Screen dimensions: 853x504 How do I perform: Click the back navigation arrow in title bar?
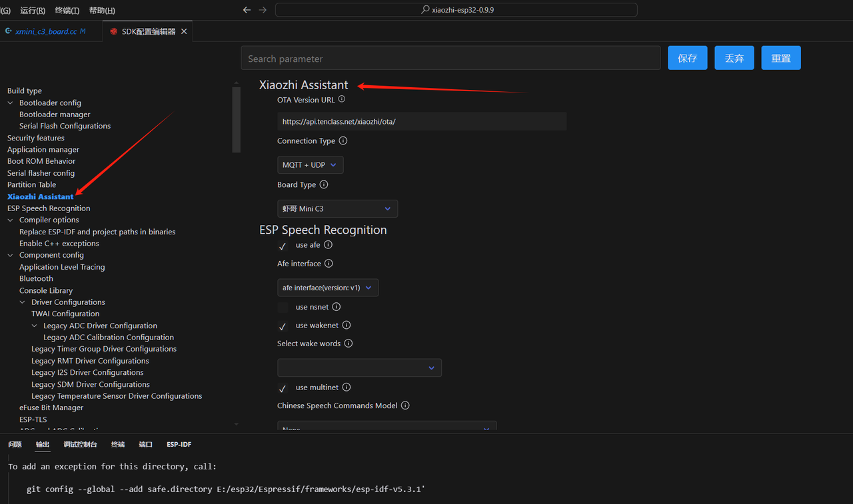(x=247, y=10)
